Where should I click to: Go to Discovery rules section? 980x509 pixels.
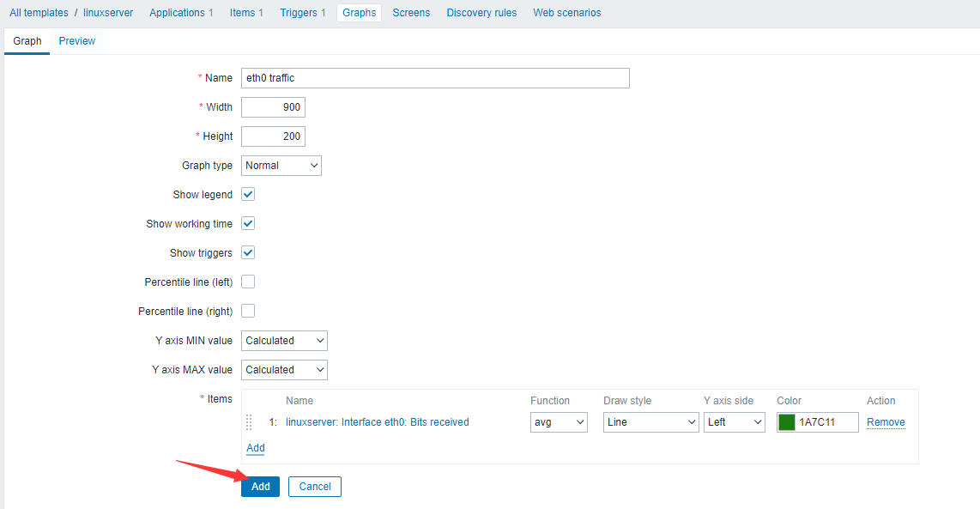pos(481,13)
